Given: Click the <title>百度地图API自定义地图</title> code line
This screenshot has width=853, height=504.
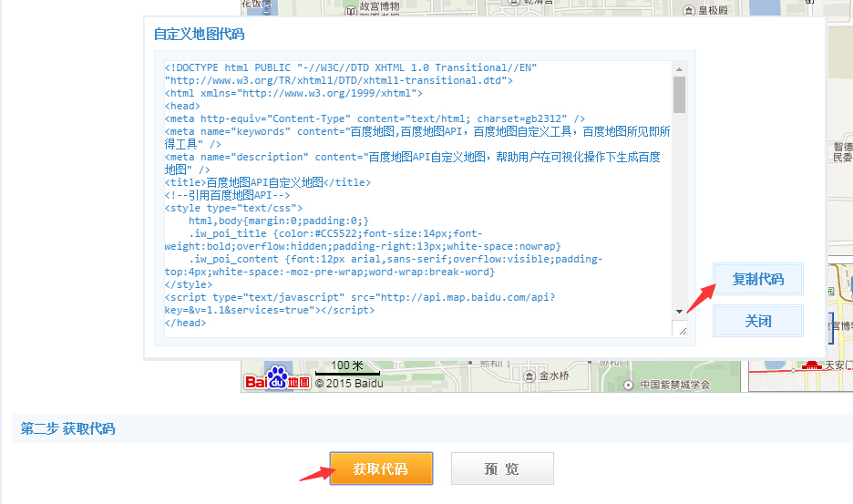Looking at the screenshot, I should [268, 182].
